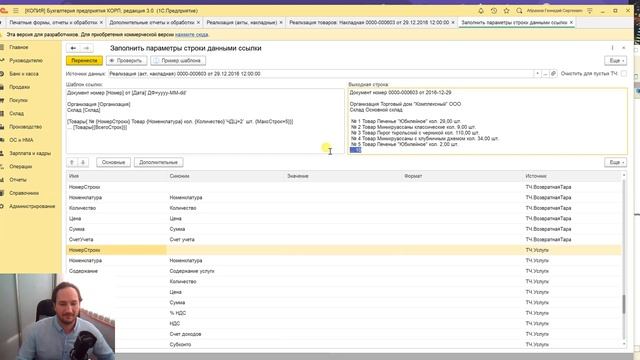Open the Отчеты section

tap(18, 180)
